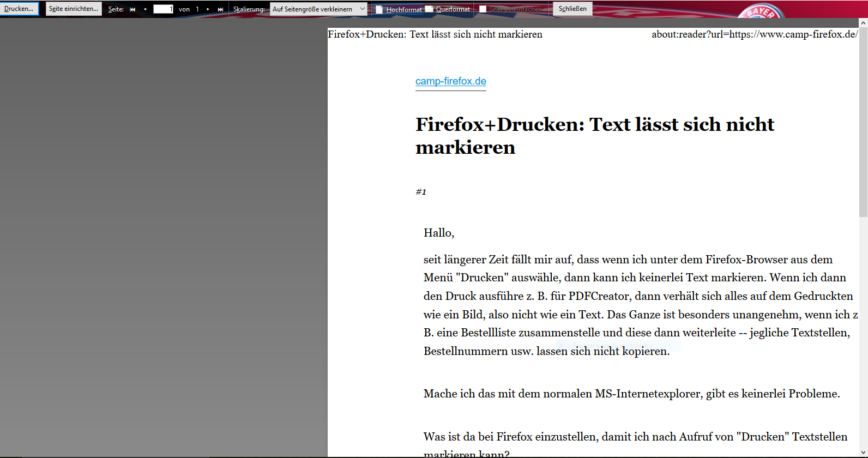Click the line starting 'Mache ich das mit dem normalen'
This screenshot has height=458, width=868.
[632, 394]
